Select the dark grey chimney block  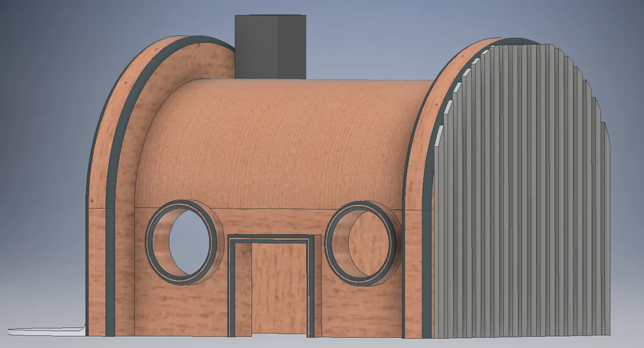[x=270, y=47]
